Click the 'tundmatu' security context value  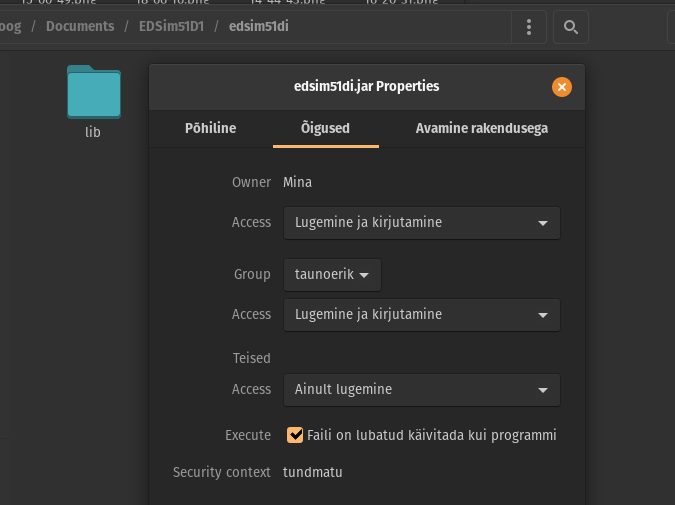point(313,472)
